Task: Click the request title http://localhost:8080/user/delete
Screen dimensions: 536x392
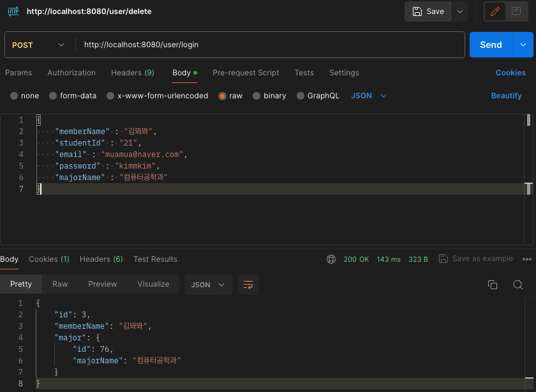Action: click(x=89, y=11)
